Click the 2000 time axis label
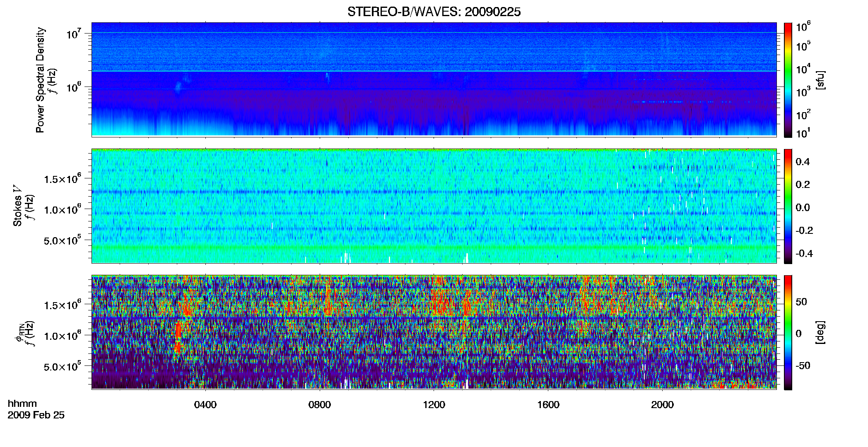Image resolution: width=868 pixels, height=447 pixels. [662, 405]
